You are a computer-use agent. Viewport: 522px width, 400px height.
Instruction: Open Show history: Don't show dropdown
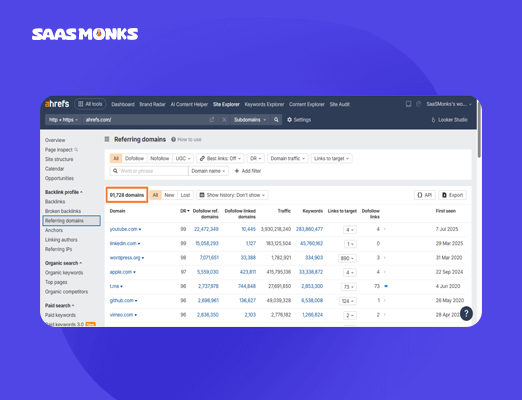(232, 195)
